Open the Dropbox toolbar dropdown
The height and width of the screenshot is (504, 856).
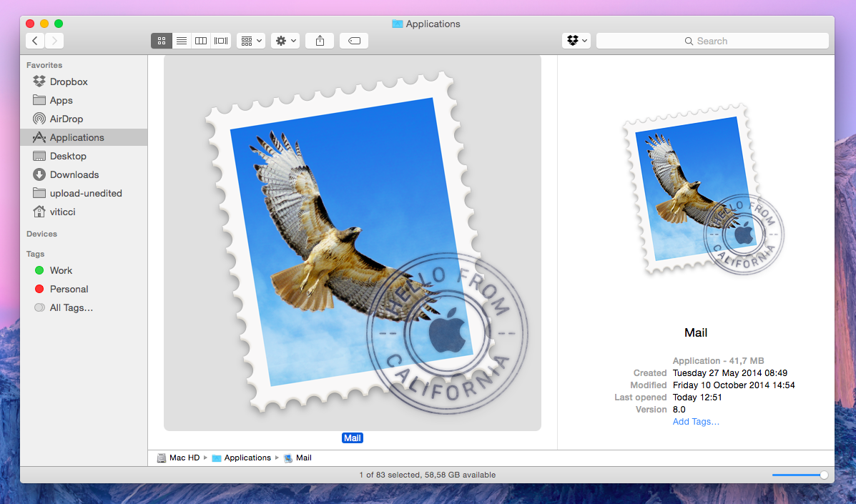pyautogui.click(x=576, y=41)
